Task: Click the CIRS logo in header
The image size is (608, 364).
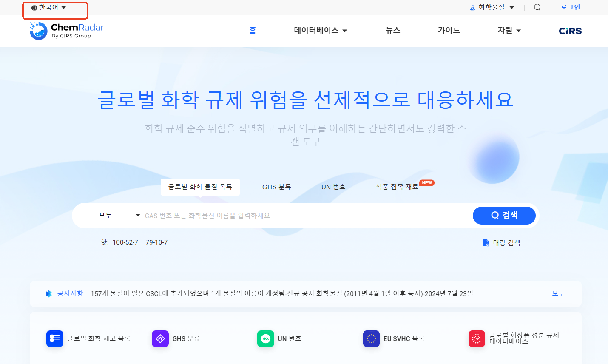Action: coord(570,31)
